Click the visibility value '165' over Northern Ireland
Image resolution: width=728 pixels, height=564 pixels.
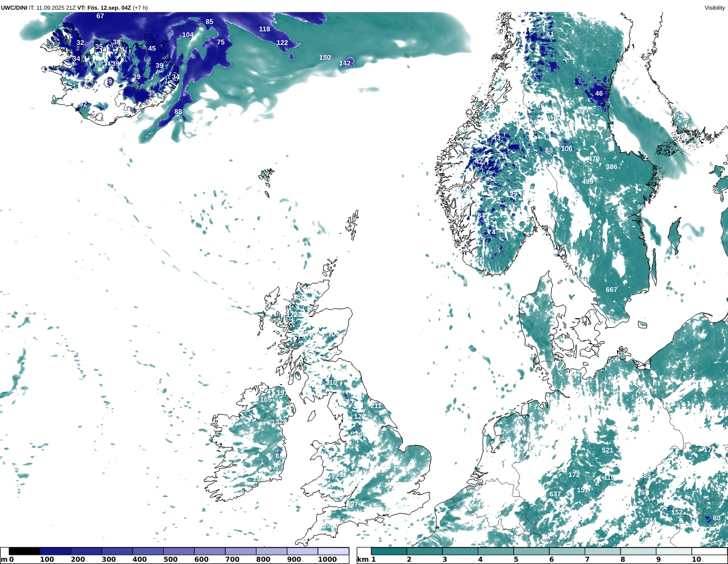point(266,400)
